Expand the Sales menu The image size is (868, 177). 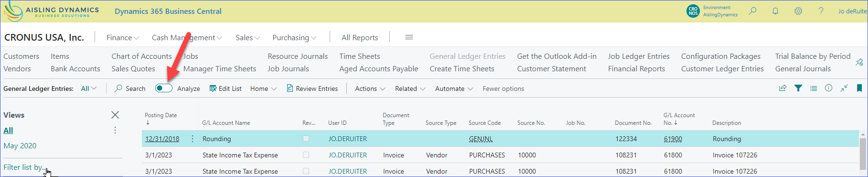pos(247,37)
